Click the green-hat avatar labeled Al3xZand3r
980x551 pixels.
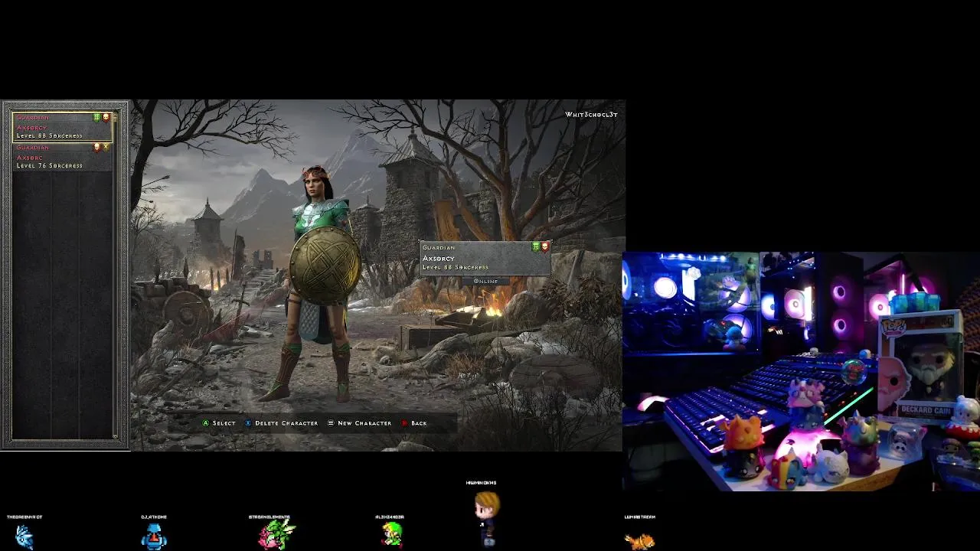coord(392,534)
